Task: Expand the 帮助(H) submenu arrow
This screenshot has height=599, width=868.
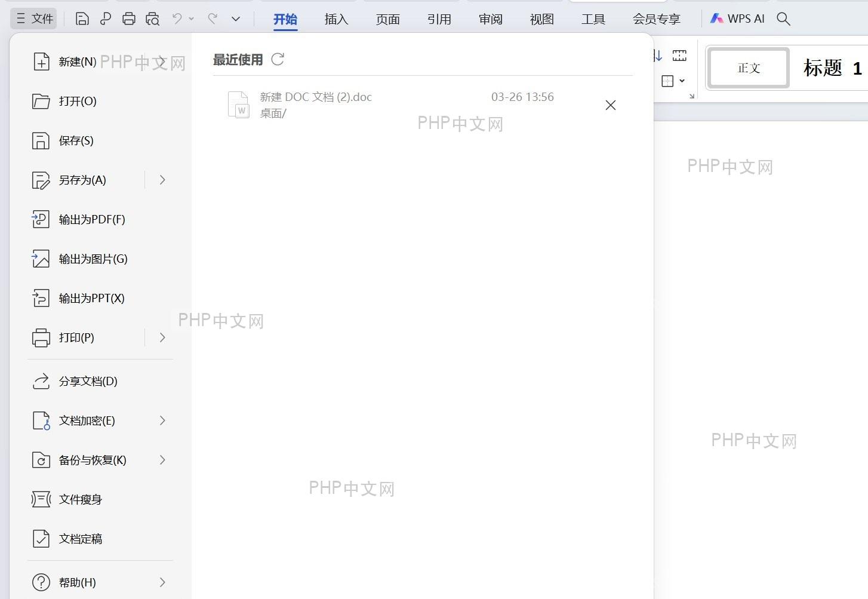Action: tap(162, 582)
